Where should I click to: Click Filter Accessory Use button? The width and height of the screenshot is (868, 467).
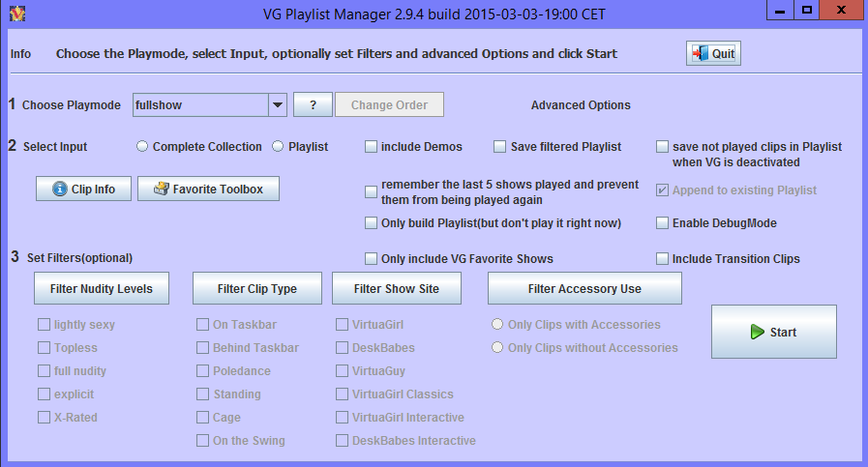pyautogui.click(x=584, y=288)
